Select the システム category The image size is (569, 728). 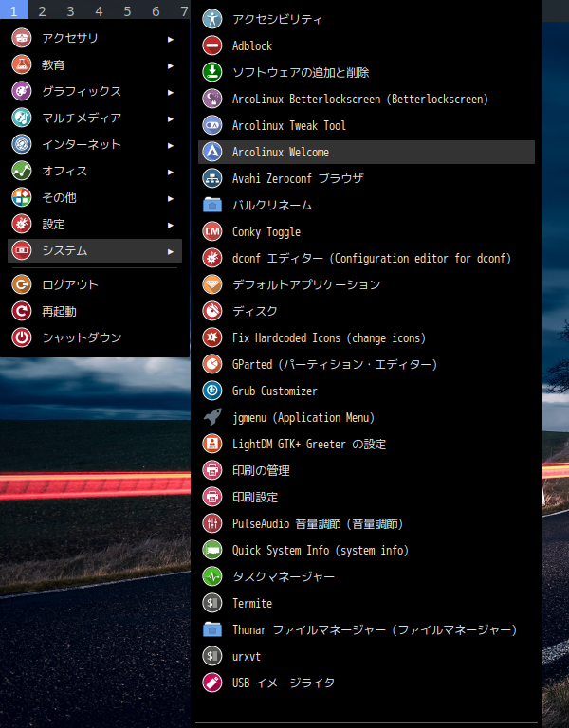pos(95,250)
